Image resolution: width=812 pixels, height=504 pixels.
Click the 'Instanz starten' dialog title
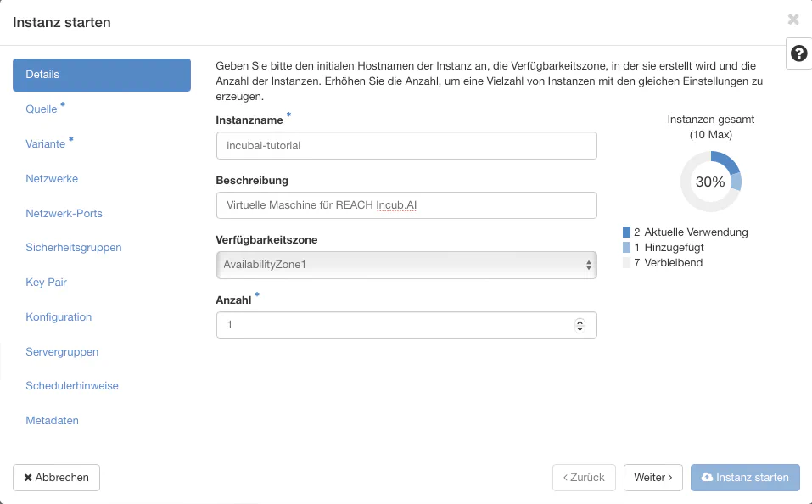pyautogui.click(x=62, y=22)
